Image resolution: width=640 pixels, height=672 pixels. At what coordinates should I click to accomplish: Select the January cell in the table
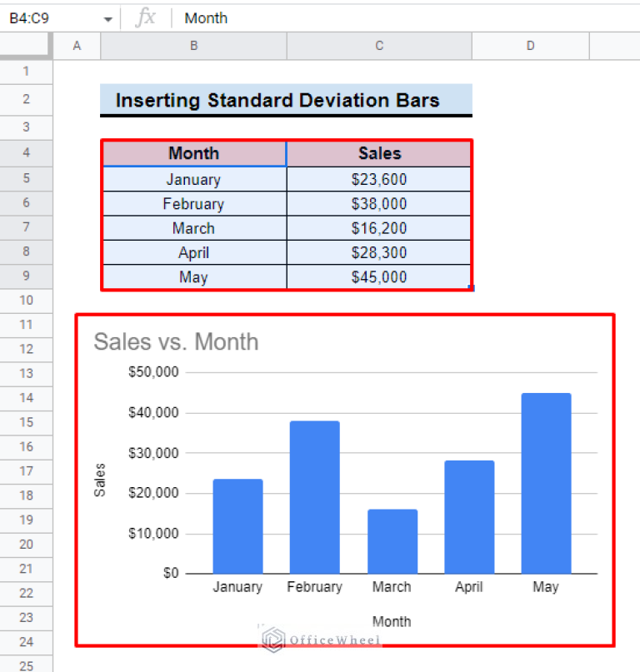193,178
